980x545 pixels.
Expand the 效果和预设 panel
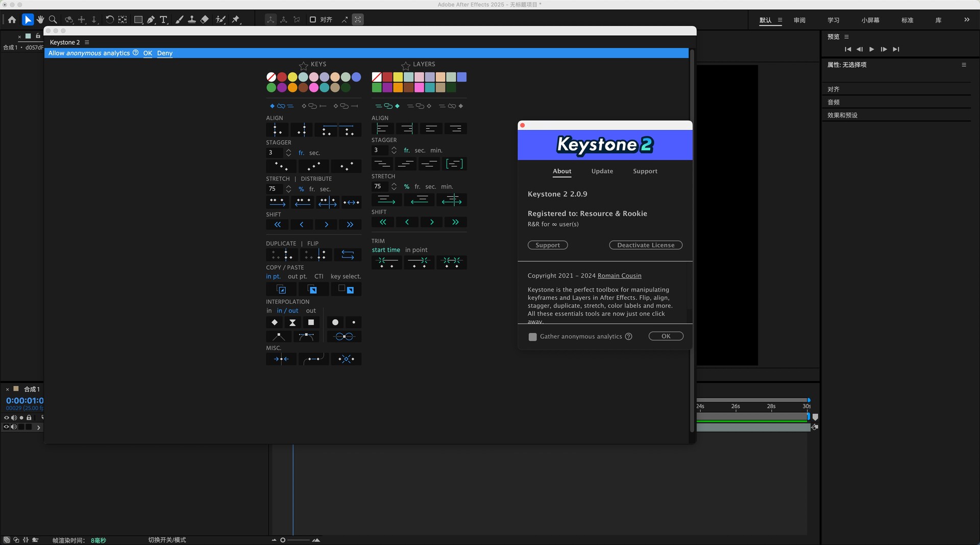(842, 115)
